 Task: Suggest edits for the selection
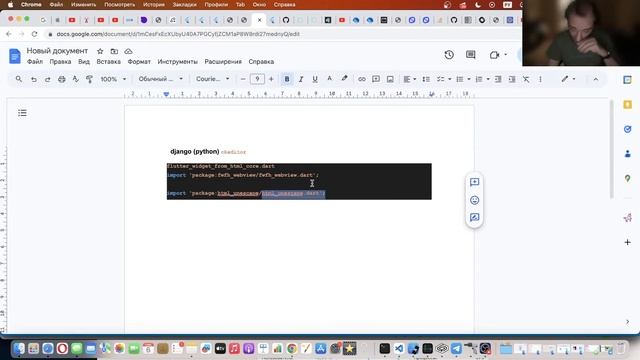474,218
